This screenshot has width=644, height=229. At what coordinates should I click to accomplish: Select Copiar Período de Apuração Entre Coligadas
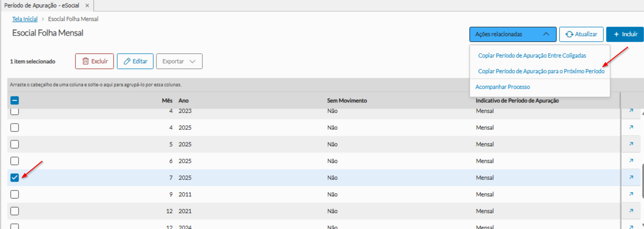[532, 56]
